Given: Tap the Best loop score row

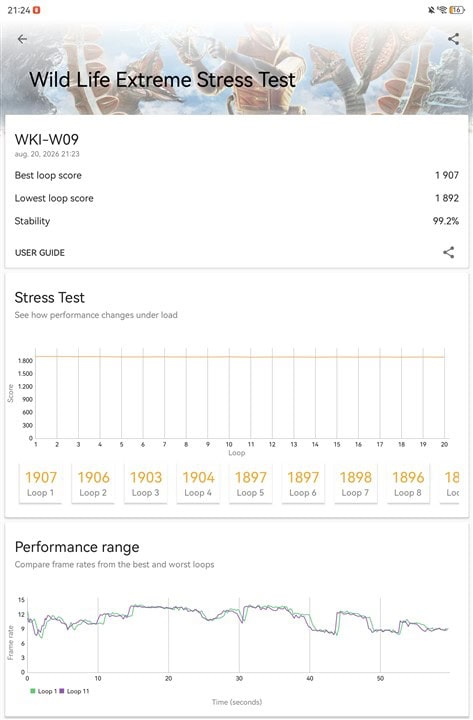Looking at the screenshot, I should click(236, 175).
